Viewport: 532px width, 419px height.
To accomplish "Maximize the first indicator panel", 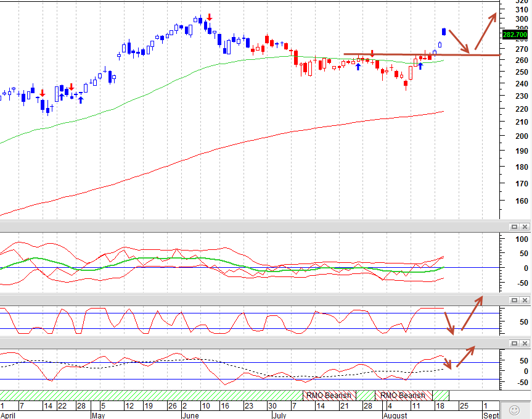I will tap(514, 227).
